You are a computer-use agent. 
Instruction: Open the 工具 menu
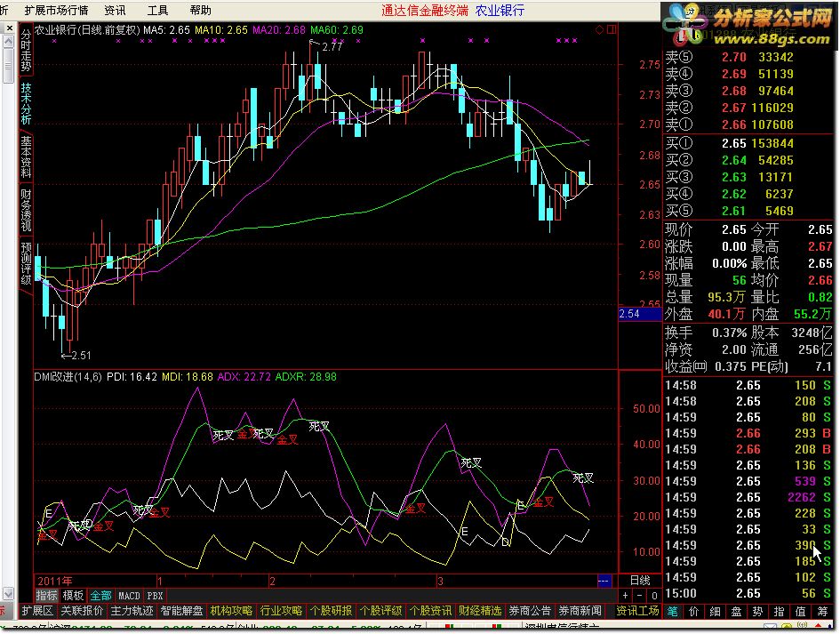click(x=157, y=10)
